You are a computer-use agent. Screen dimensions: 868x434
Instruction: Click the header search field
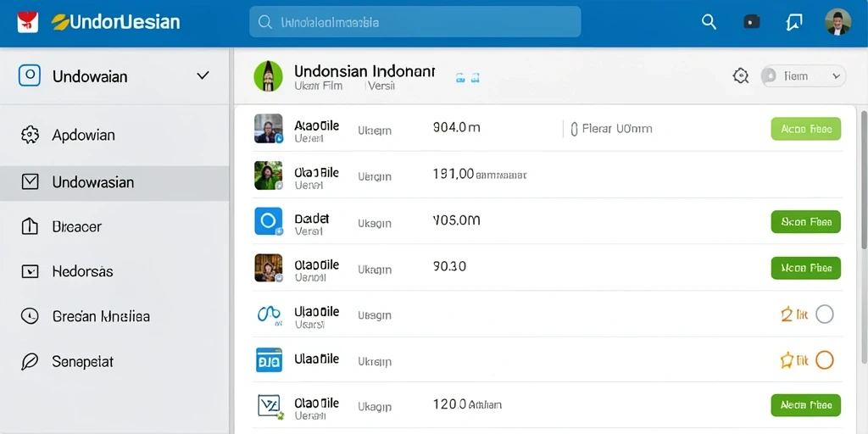[415, 22]
